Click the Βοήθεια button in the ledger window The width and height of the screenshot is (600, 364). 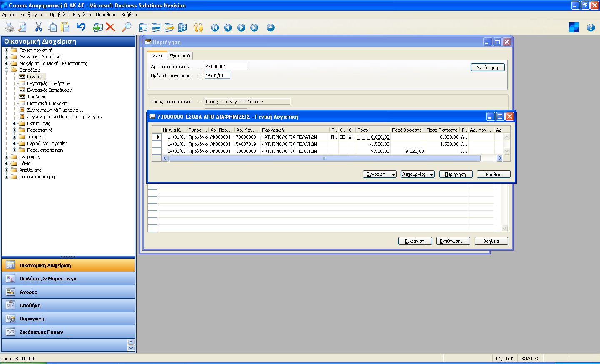pyautogui.click(x=494, y=174)
